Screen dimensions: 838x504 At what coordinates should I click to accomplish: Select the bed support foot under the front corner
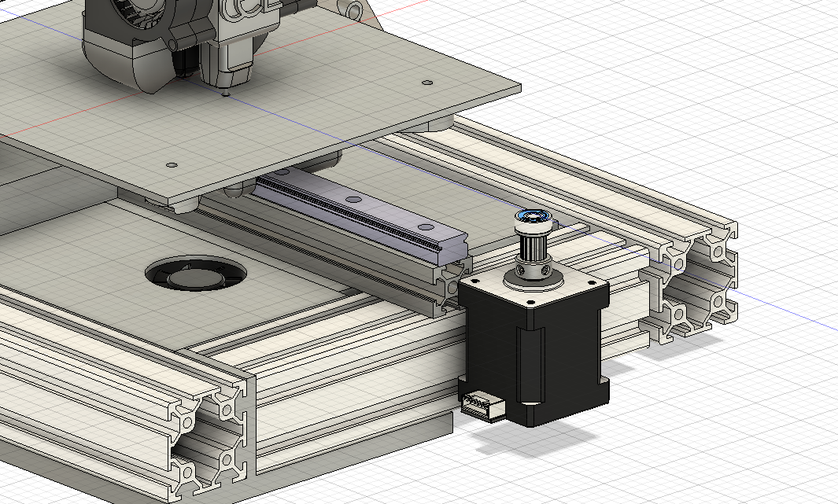click(184, 205)
